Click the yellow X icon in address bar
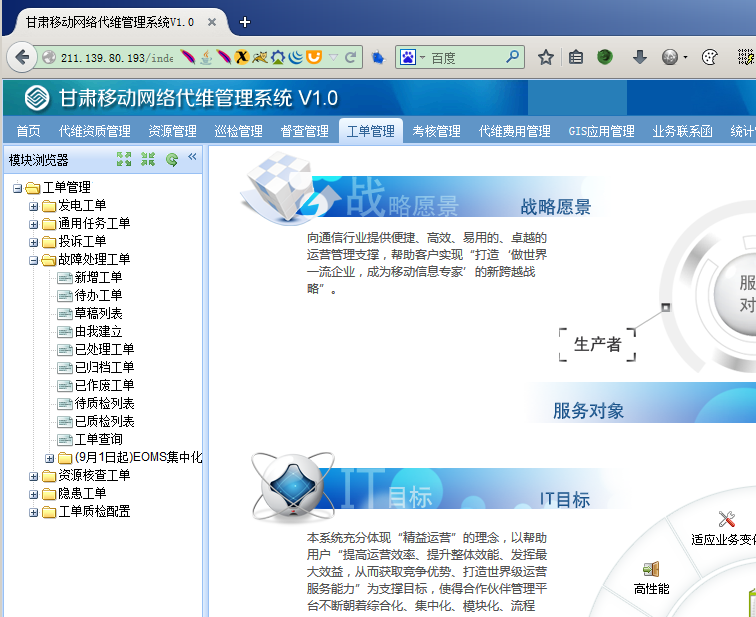The width and height of the screenshot is (756, 617). (x=242, y=57)
